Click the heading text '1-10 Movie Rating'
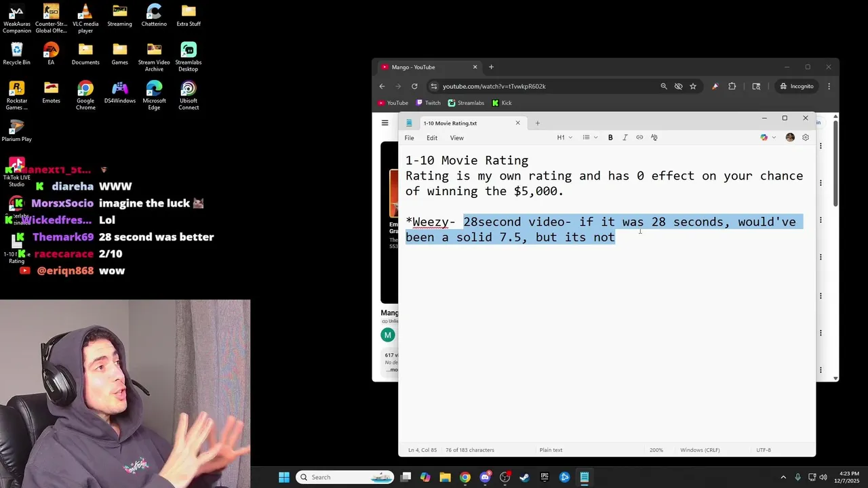Image resolution: width=868 pixels, height=488 pixels. [x=467, y=161]
